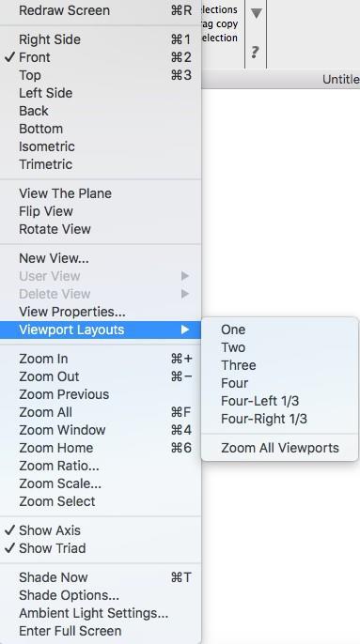Expand the User View submenu arrow
360x644 pixels.
185,276
